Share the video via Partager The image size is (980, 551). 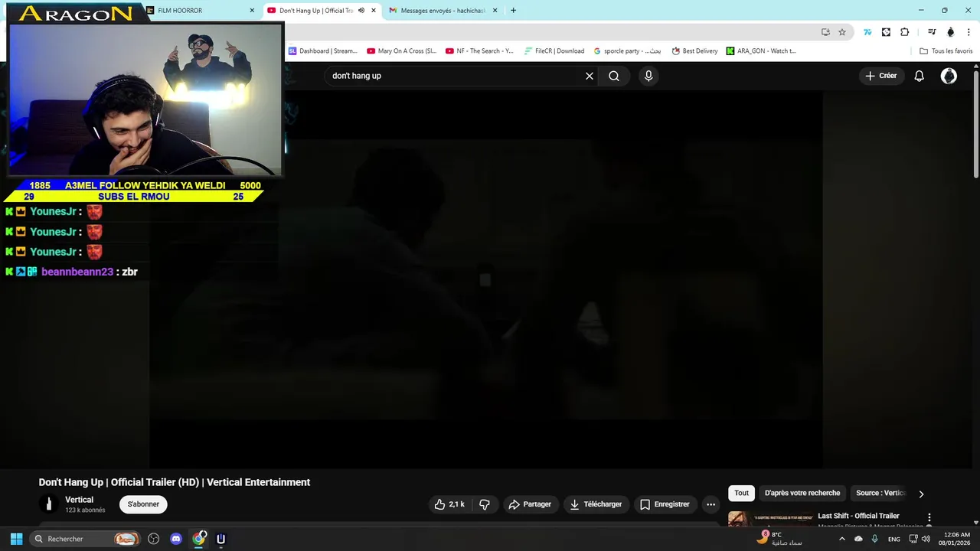[530, 504]
